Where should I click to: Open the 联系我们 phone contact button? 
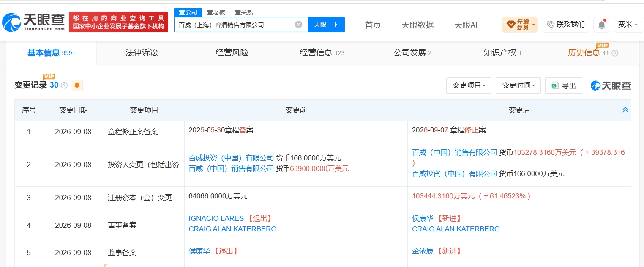coord(565,25)
